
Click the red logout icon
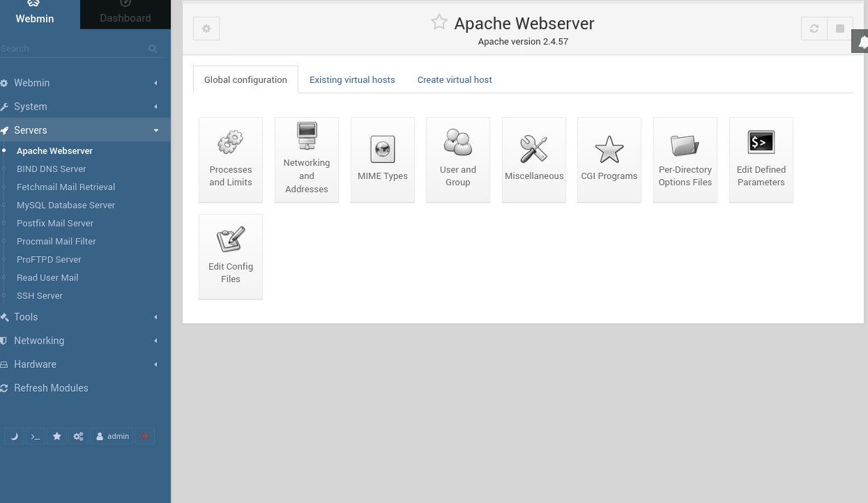144,436
